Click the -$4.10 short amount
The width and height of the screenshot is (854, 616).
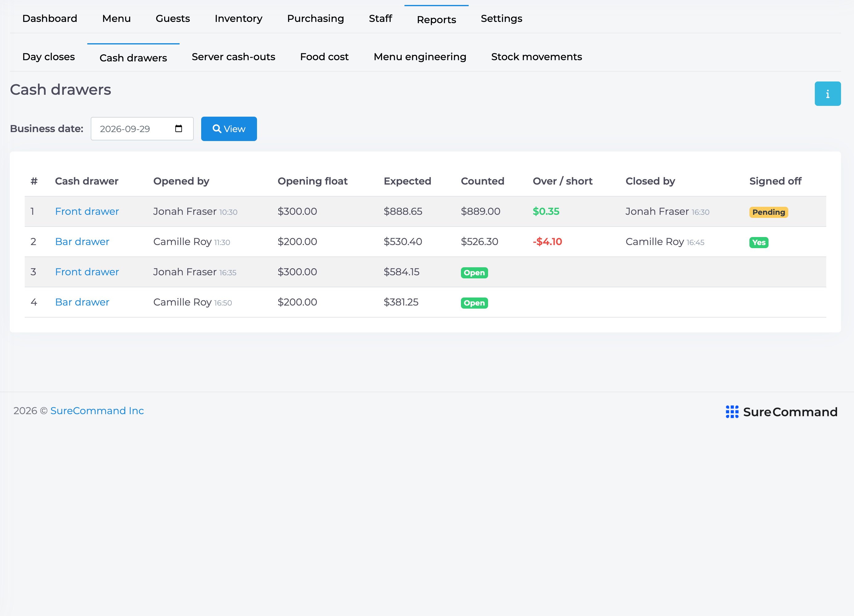(x=547, y=242)
